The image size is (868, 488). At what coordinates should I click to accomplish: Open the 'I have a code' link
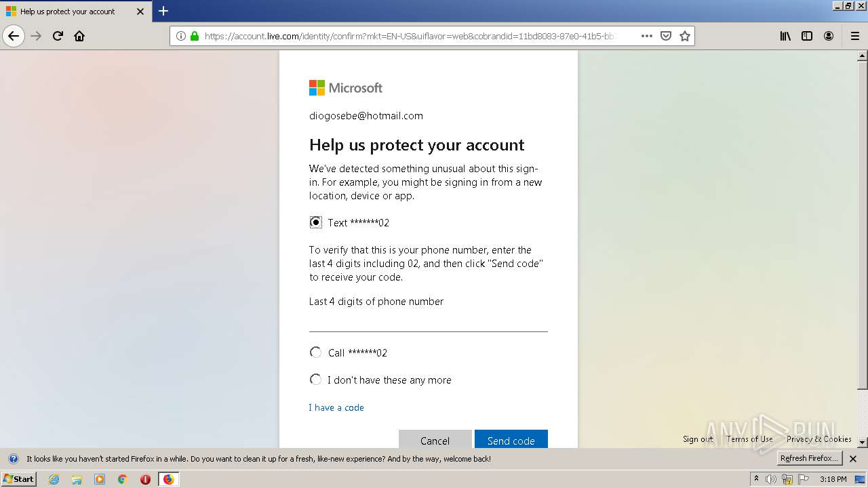(x=336, y=407)
